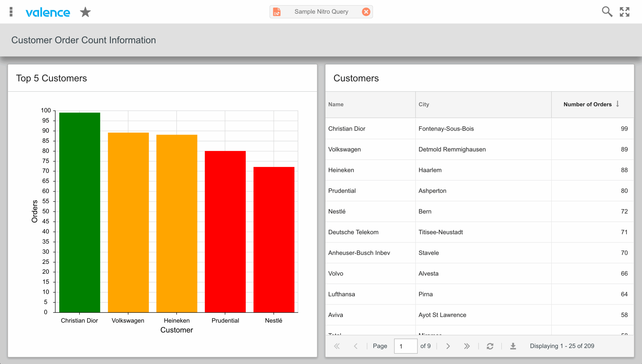Select the red Nestlé bar
The width and height of the screenshot is (642, 364).
pyautogui.click(x=274, y=239)
